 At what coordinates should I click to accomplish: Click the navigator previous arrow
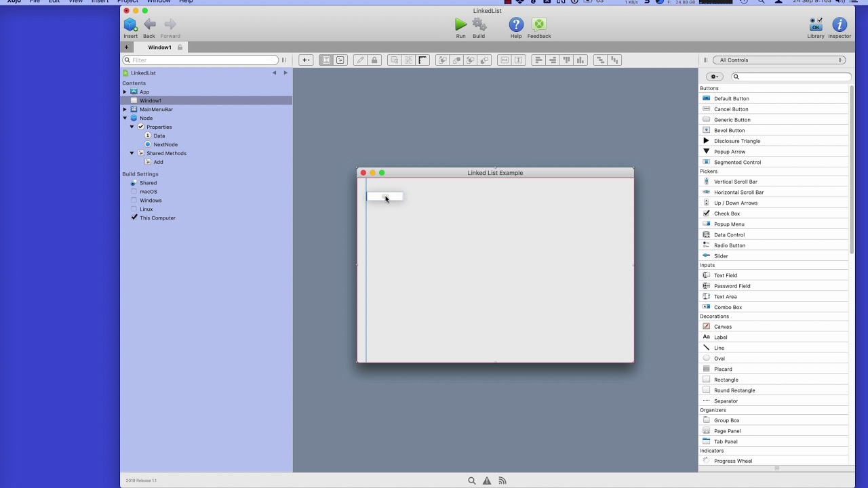click(x=274, y=73)
